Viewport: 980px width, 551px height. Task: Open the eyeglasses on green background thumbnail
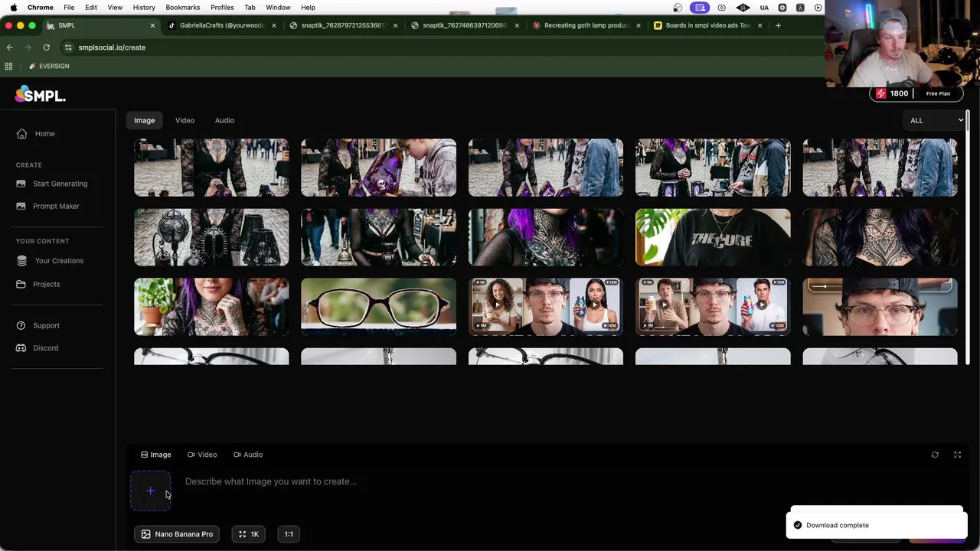[x=378, y=307]
